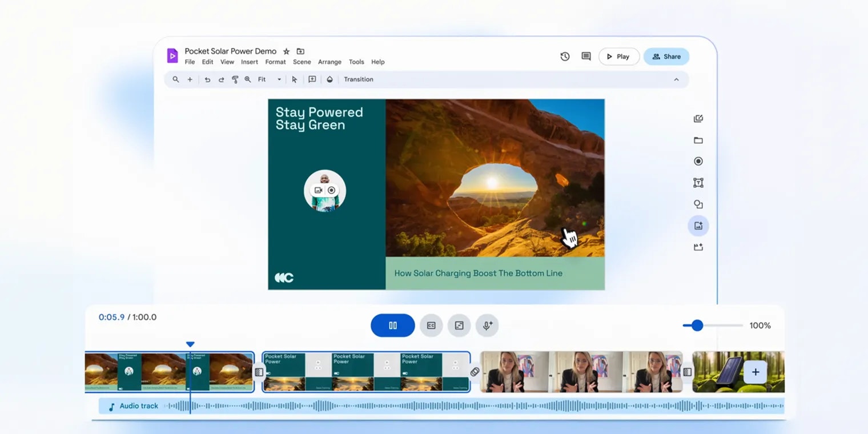
Task: Click the Audio track label
Action: click(x=139, y=406)
